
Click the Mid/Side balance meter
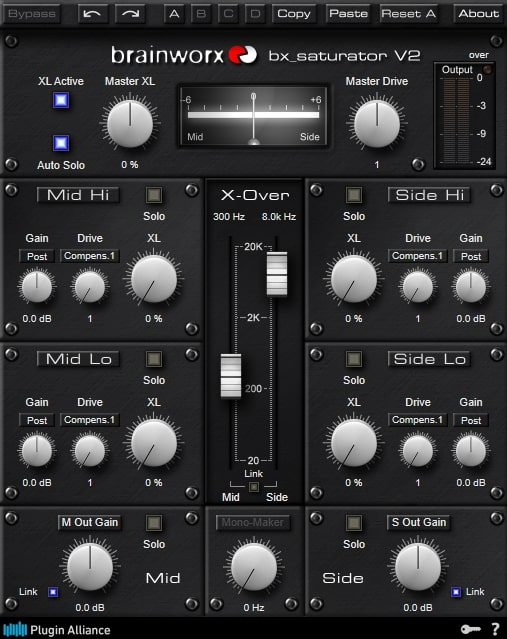[253, 116]
